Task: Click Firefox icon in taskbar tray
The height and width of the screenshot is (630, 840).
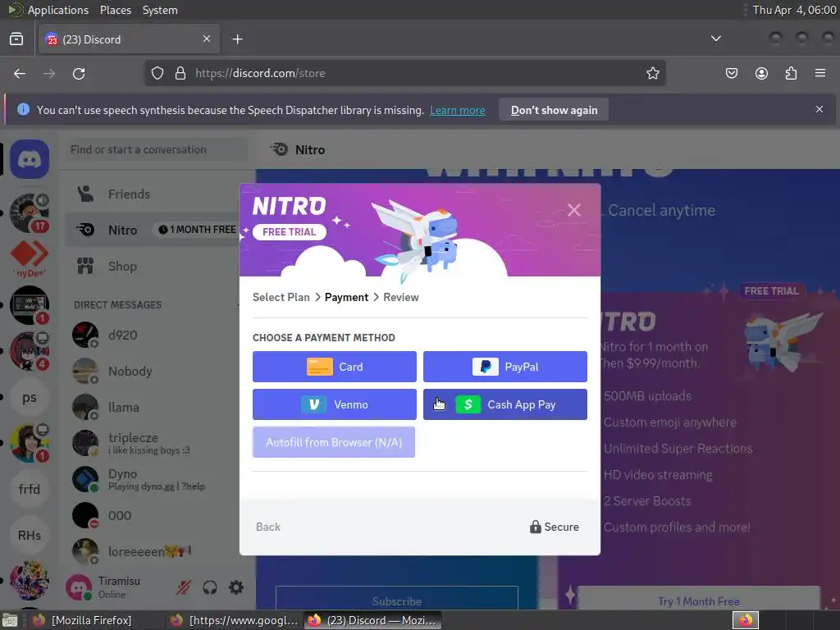Action: pos(745,620)
